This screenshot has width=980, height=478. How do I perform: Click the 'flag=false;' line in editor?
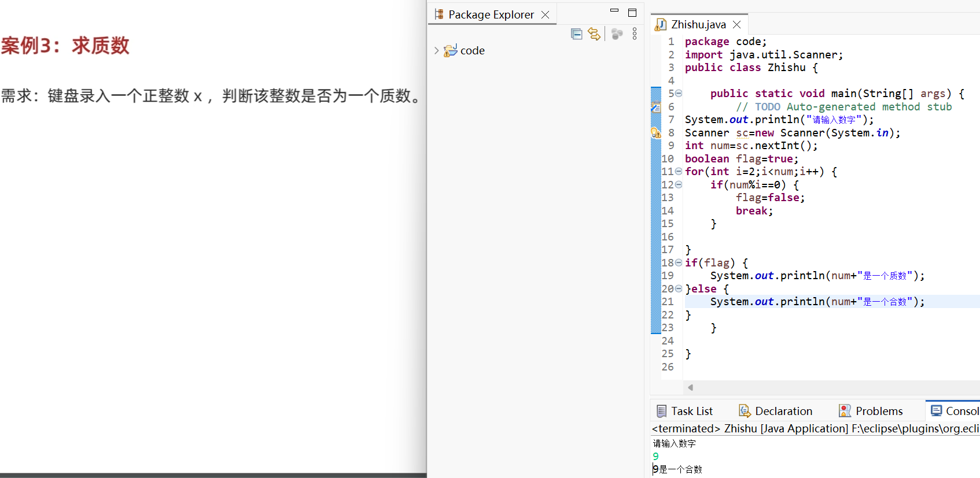pyautogui.click(x=770, y=198)
